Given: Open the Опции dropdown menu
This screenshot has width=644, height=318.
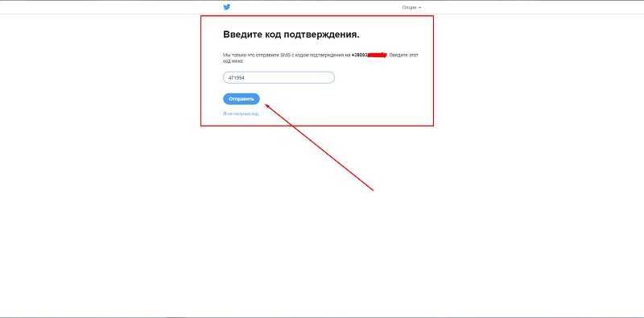Looking at the screenshot, I should tap(411, 8).
